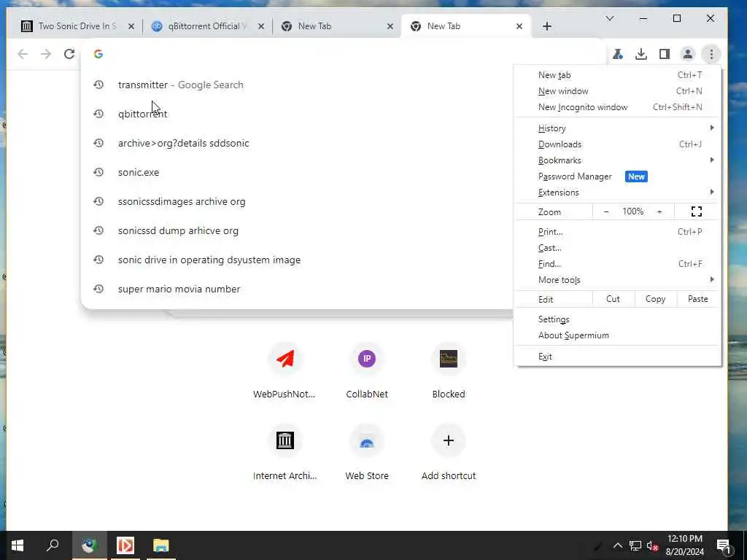The height and width of the screenshot is (560, 747).
Task: Click the back navigation arrow
Action: point(23,54)
